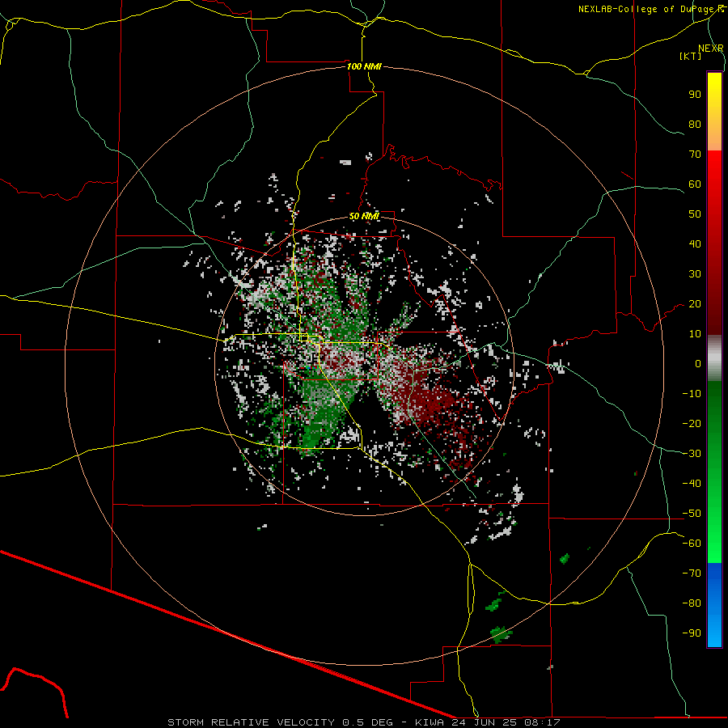The width and height of the screenshot is (728, 728).
Task: Click the positive 80 scale label
Action: tap(695, 124)
